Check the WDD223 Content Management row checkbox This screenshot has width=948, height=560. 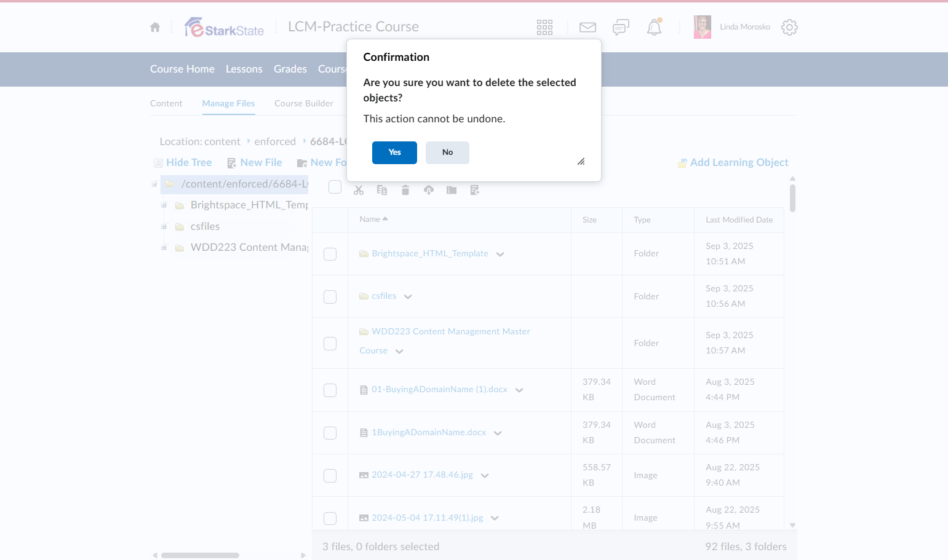[x=330, y=344]
